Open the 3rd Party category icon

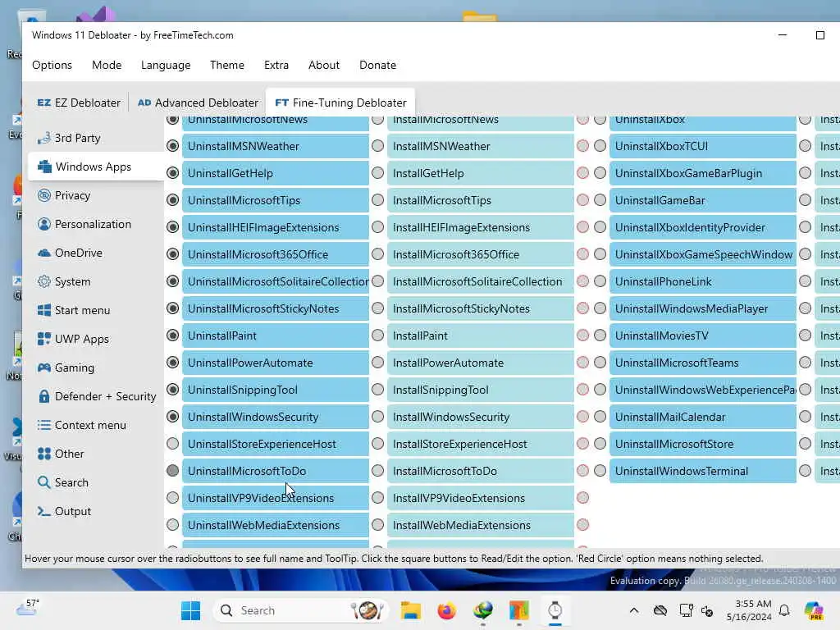pyautogui.click(x=44, y=138)
